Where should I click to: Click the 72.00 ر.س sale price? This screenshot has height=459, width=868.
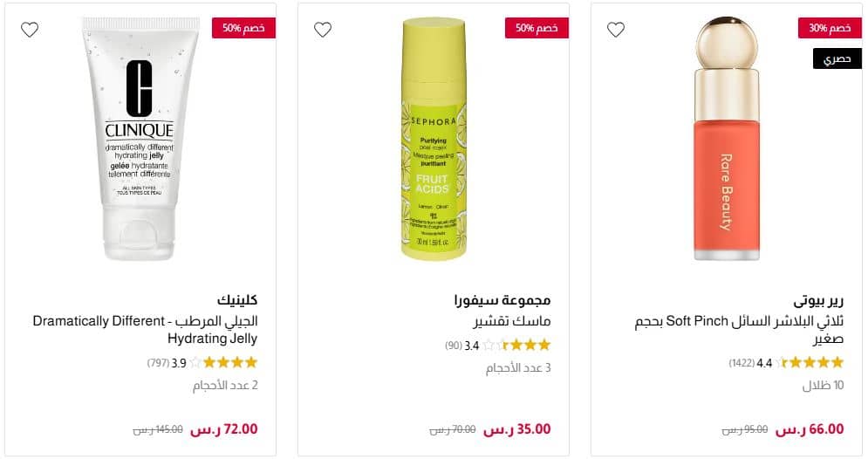click(224, 429)
